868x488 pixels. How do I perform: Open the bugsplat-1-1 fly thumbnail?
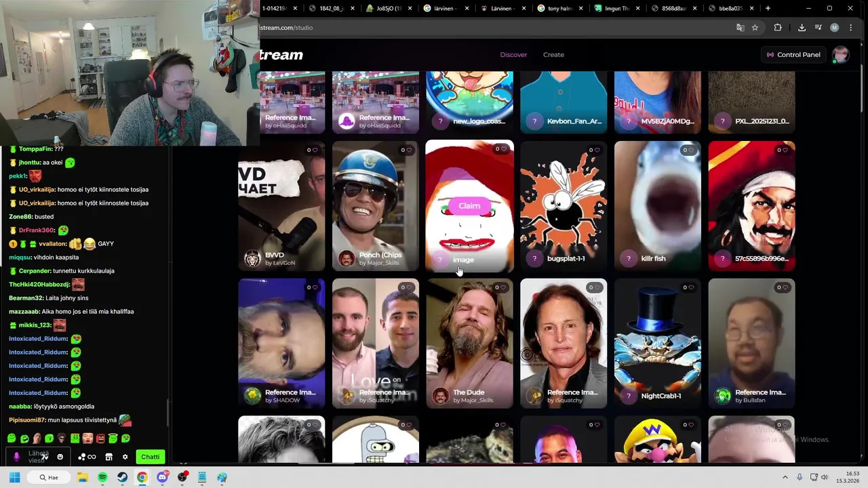[x=564, y=205]
